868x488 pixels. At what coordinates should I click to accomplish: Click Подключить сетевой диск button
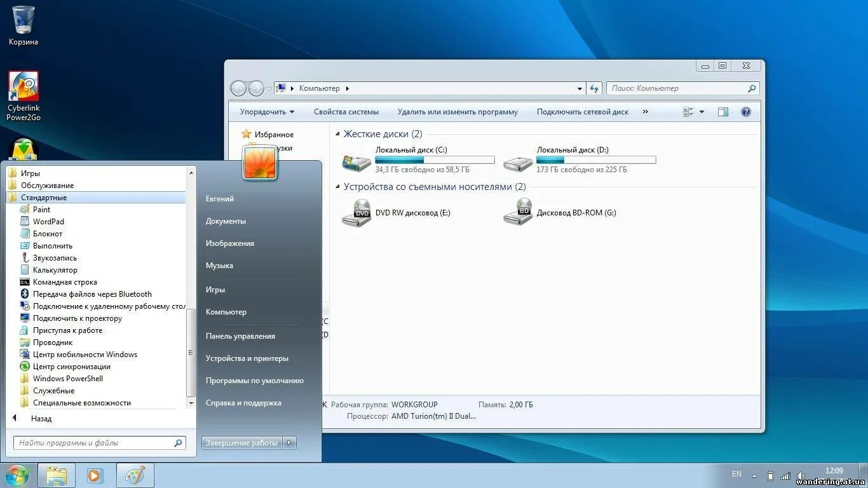click(583, 112)
